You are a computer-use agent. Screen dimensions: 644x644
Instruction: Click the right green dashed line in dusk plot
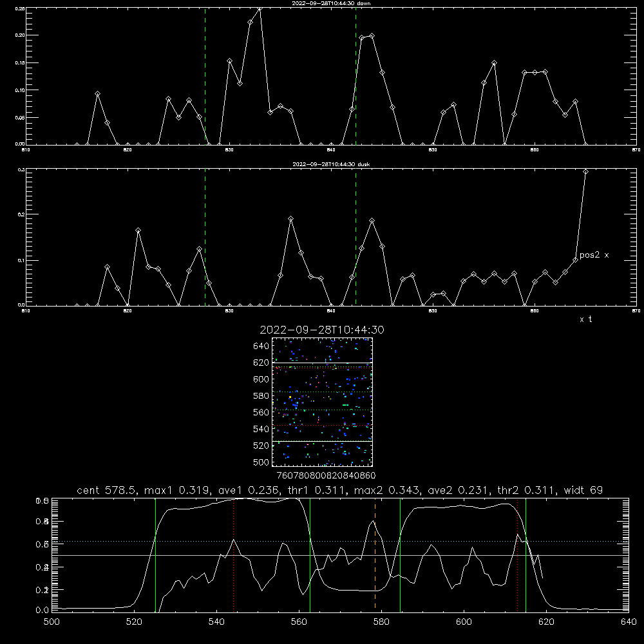[x=355, y=237]
